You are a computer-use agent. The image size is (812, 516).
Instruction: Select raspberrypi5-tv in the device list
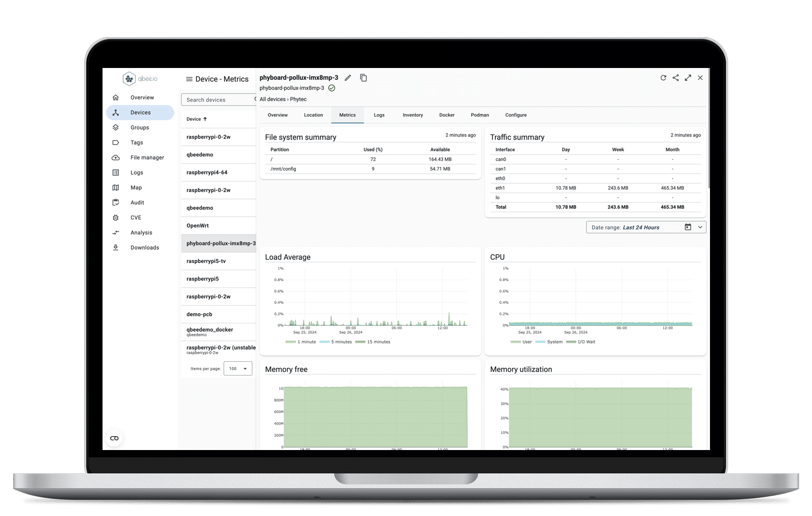(x=206, y=261)
